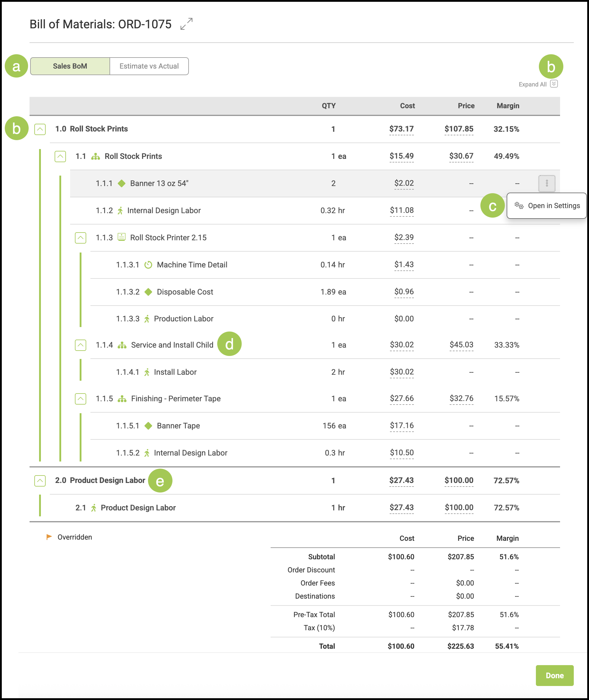Click the expand dialog arrows icon
Screen dimensions: 589x700
[x=186, y=24]
